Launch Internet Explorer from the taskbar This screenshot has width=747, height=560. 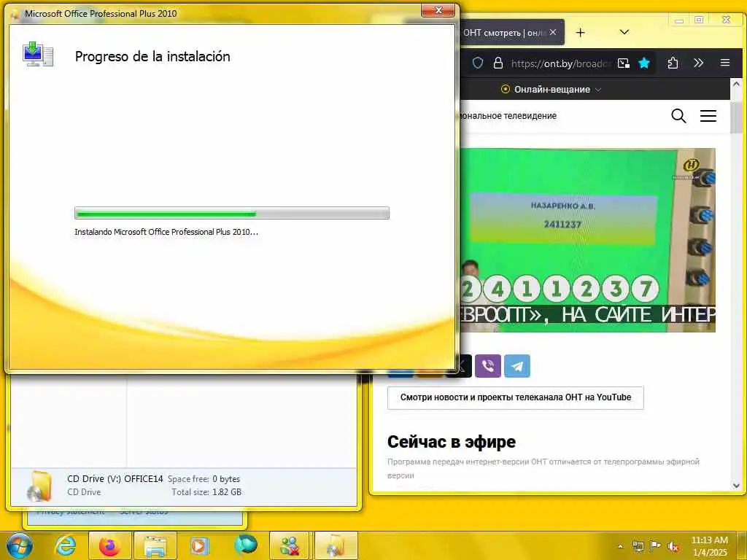66,545
